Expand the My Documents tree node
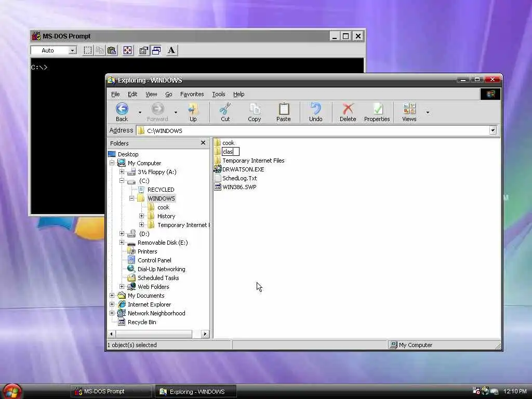Screen dimensions: 532x399 pyautogui.click(x=112, y=295)
